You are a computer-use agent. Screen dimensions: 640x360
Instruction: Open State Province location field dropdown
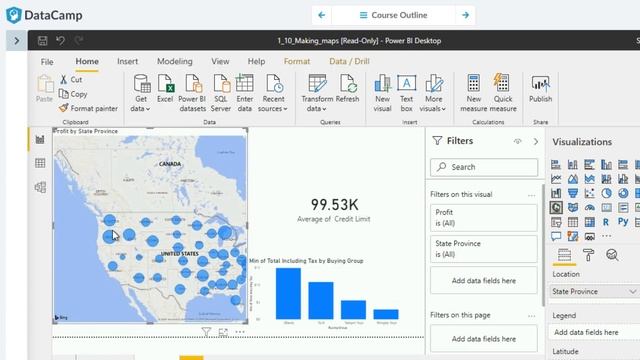[x=632, y=291]
